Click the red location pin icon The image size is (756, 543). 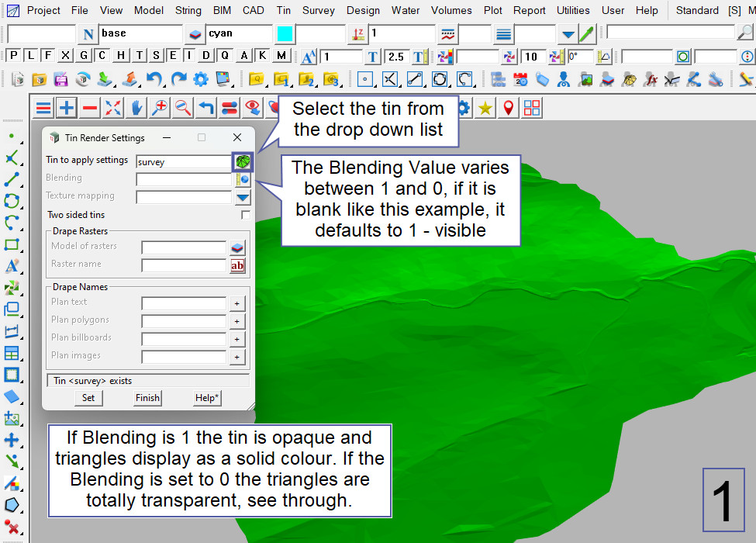click(509, 108)
